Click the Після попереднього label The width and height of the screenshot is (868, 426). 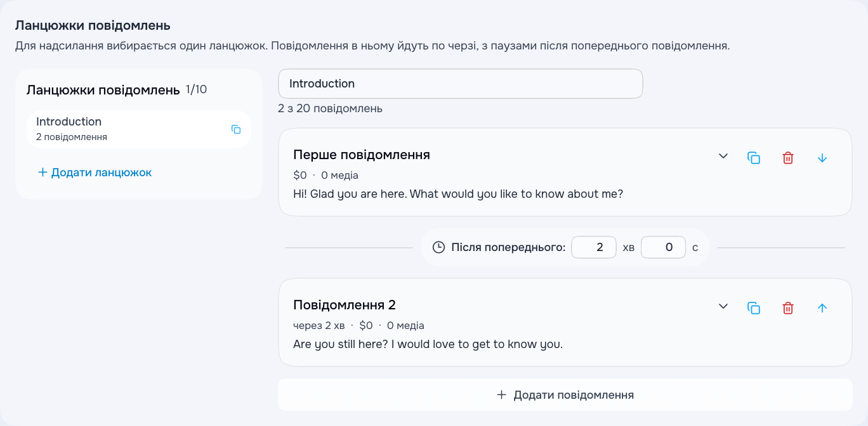point(508,247)
